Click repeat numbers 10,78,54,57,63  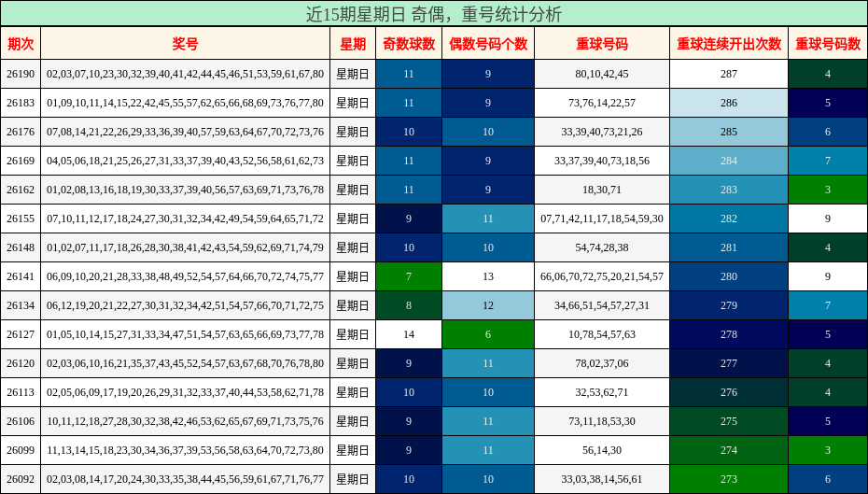pyautogui.click(x=602, y=334)
